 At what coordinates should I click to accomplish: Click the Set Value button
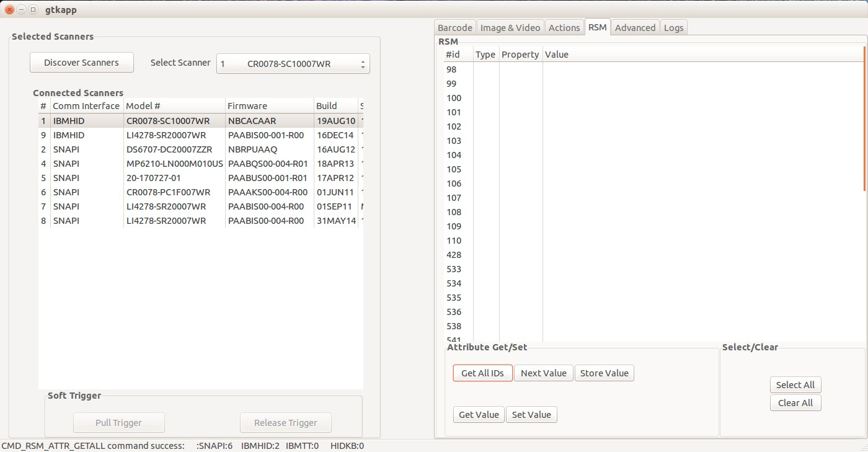point(531,414)
